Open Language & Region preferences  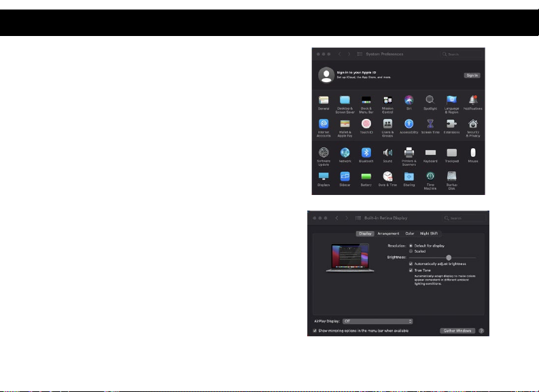(x=451, y=105)
